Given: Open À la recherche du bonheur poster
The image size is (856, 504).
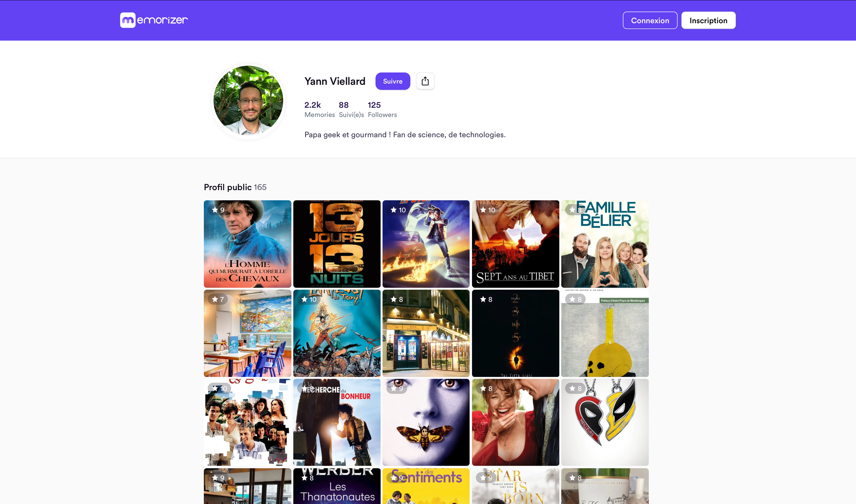Looking at the screenshot, I should click(337, 423).
